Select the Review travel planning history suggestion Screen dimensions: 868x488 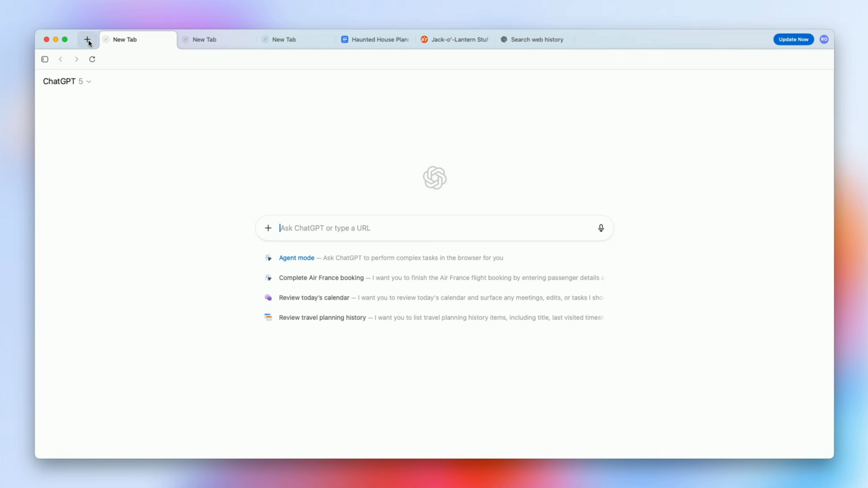(322, 317)
